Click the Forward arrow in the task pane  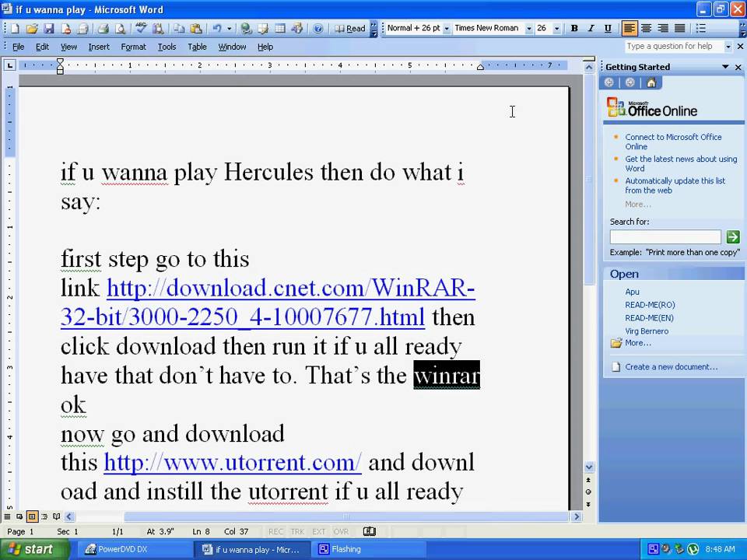point(630,83)
